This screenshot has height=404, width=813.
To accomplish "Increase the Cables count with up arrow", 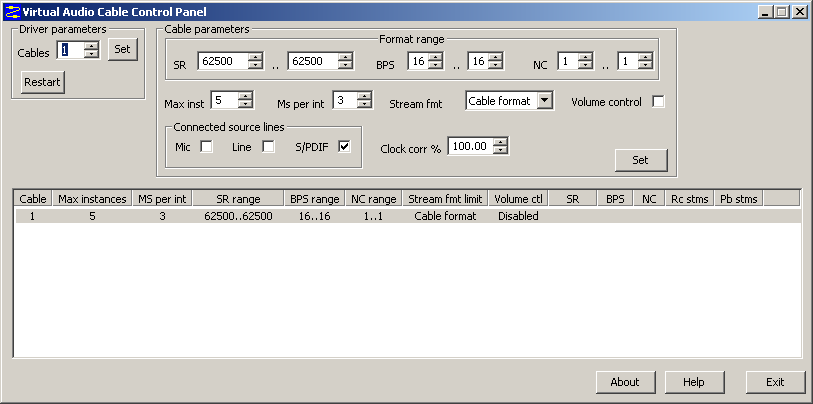I will [x=92, y=46].
